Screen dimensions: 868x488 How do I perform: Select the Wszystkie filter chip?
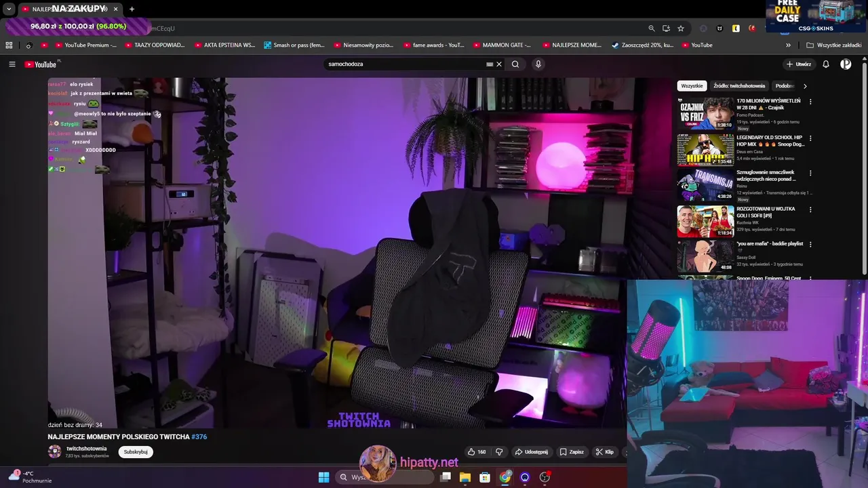[x=692, y=86]
